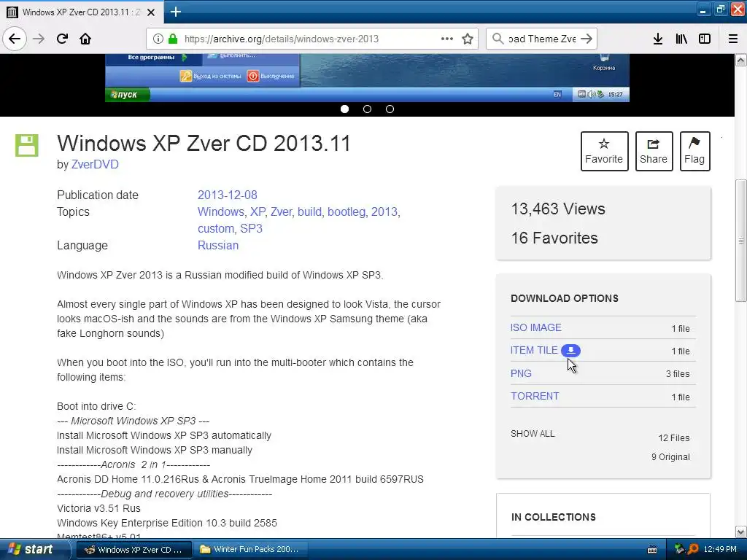Click the 13,463 Views text

[x=558, y=209]
